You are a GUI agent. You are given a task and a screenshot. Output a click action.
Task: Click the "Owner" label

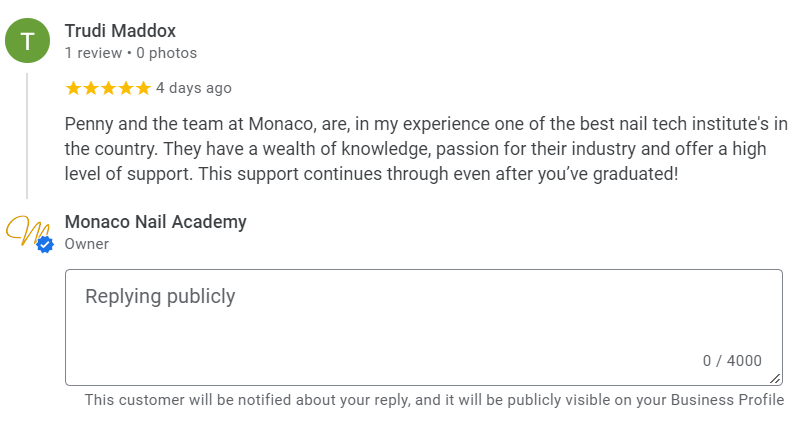coord(87,244)
